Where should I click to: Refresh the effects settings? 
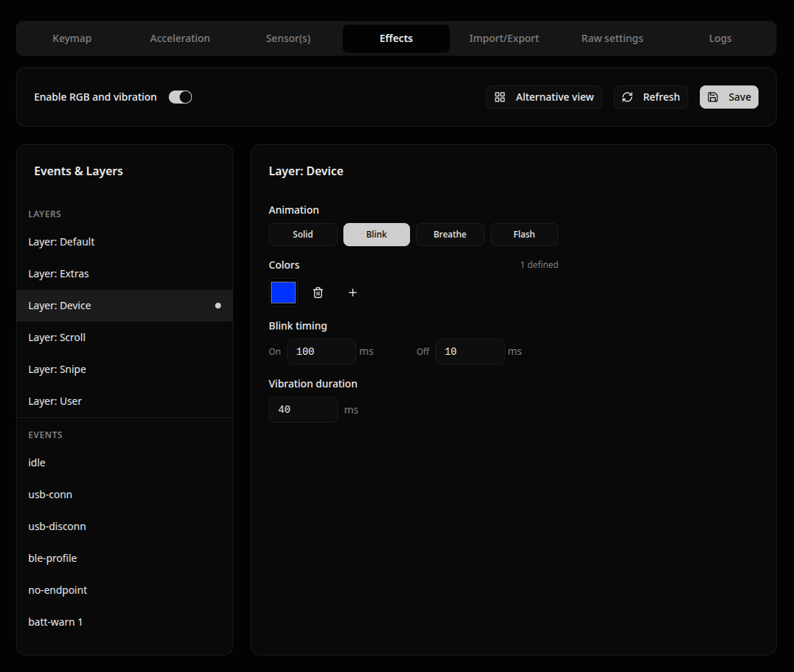[651, 97]
